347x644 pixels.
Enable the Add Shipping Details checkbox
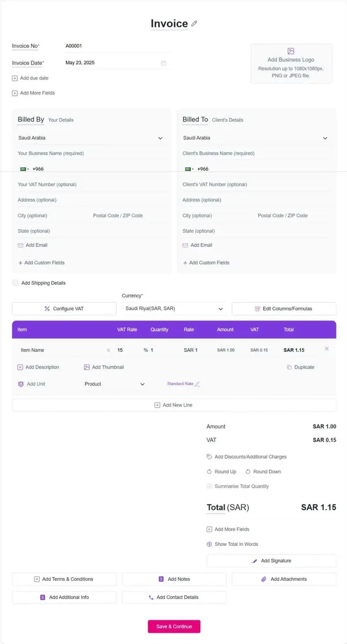[15, 283]
